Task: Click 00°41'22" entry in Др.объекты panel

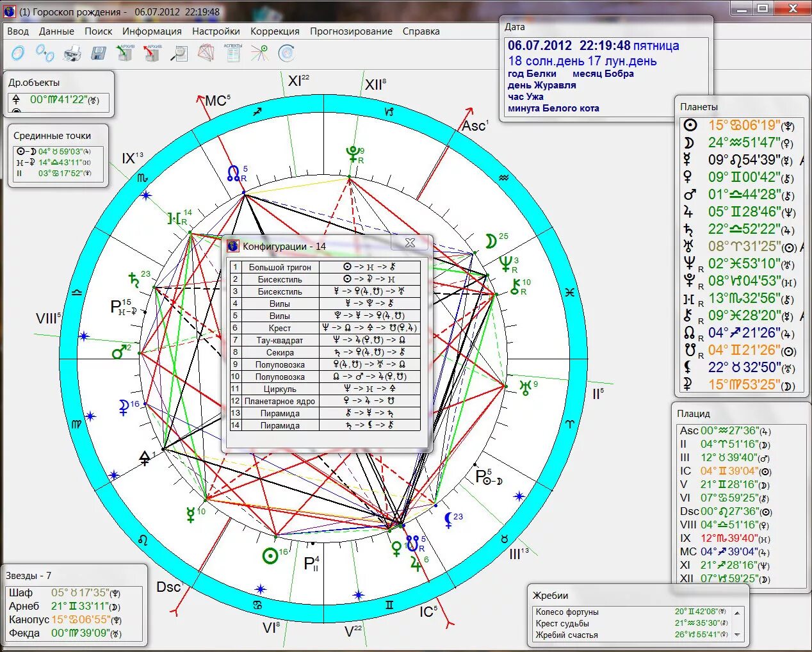Action: pyautogui.click(x=59, y=100)
